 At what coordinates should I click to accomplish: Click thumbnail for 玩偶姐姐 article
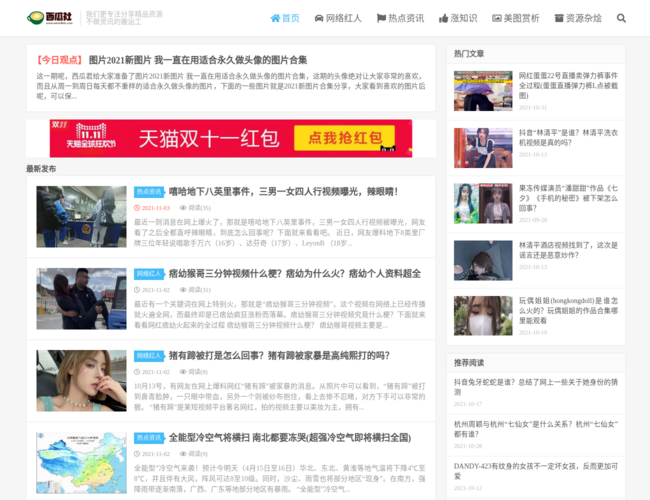coord(483,316)
